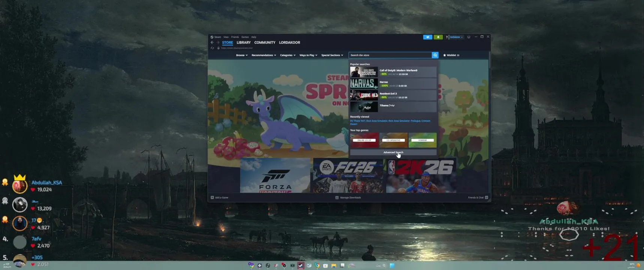Screen dimensions: 644x270
Task: Switch to the LIBRARY tab
Action: tap(244, 42)
